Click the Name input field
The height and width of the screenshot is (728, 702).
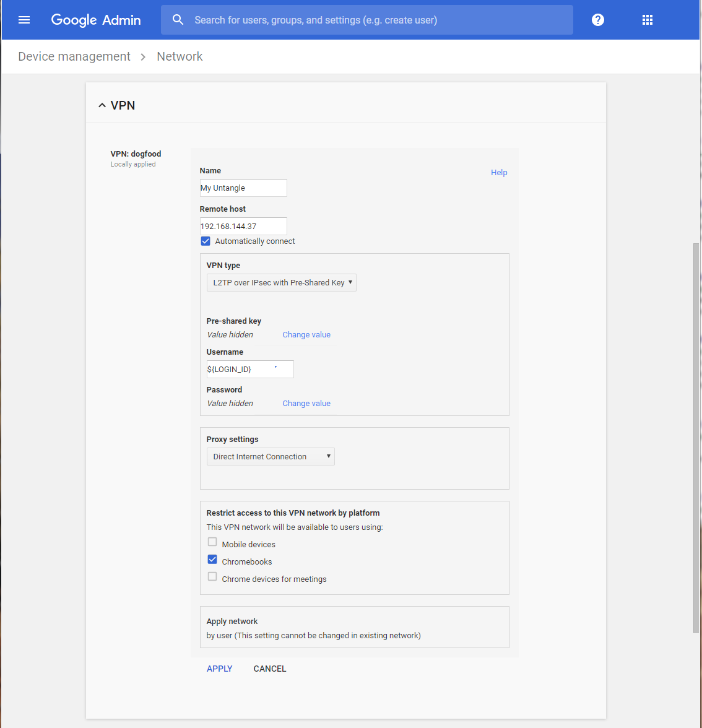click(243, 188)
